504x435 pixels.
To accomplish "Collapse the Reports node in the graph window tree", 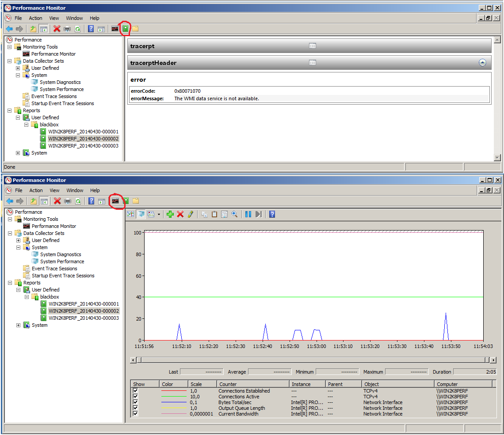I will click(10, 283).
